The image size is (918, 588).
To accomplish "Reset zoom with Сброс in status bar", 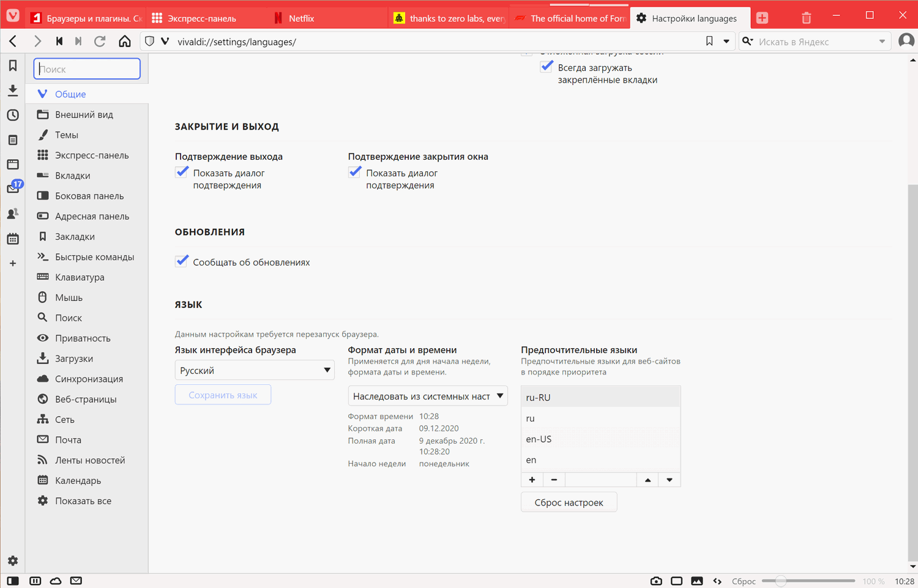I will [744, 581].
